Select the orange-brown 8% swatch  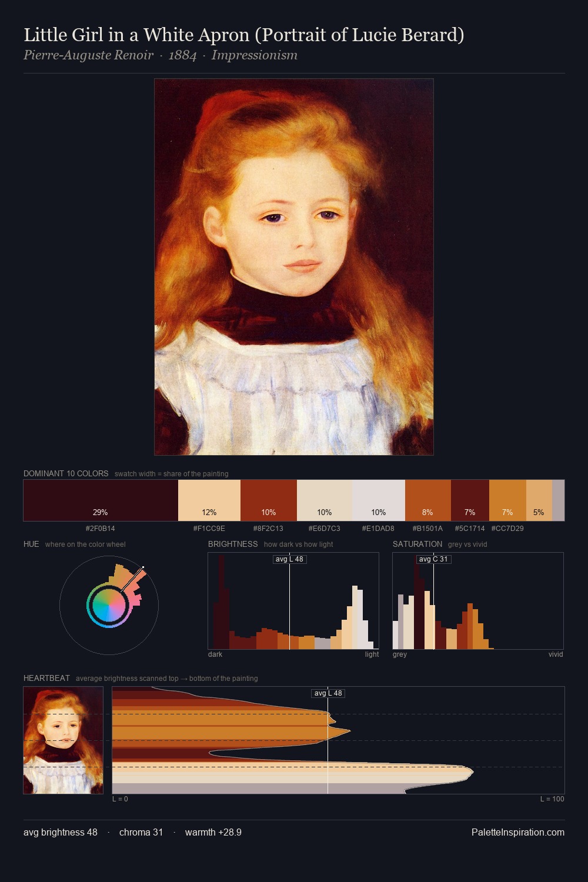(428, 500)
